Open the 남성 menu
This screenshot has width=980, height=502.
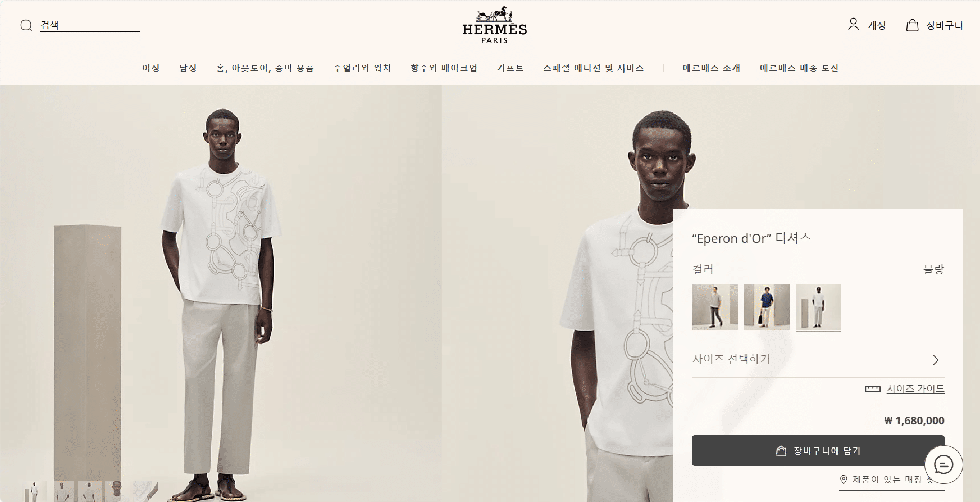click(x=188, y=68)
